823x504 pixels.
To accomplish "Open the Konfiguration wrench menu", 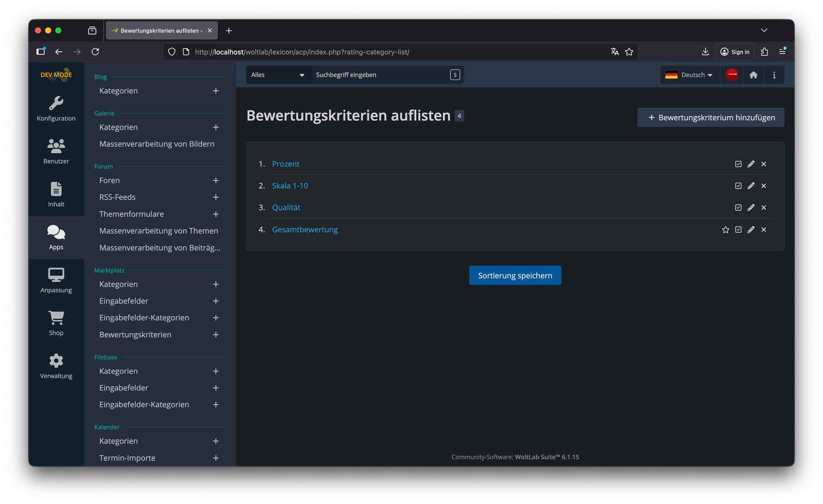I will 56,108.
